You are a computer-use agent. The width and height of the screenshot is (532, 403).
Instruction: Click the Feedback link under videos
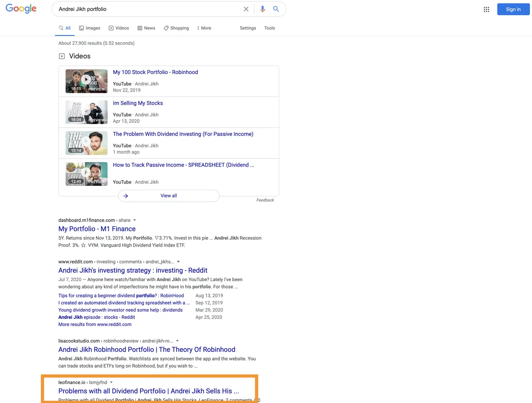(265, 200)
